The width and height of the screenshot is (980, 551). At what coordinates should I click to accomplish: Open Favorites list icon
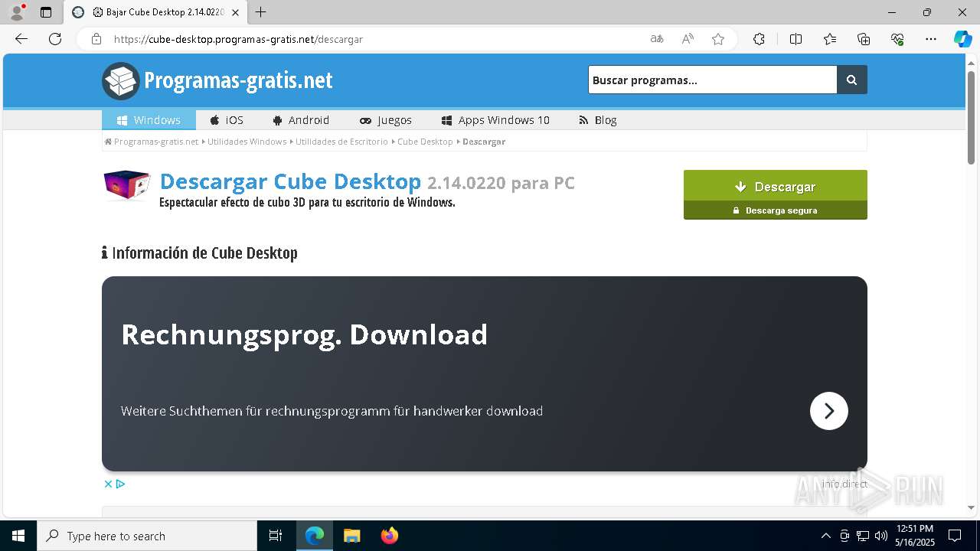tap(830, 39)
